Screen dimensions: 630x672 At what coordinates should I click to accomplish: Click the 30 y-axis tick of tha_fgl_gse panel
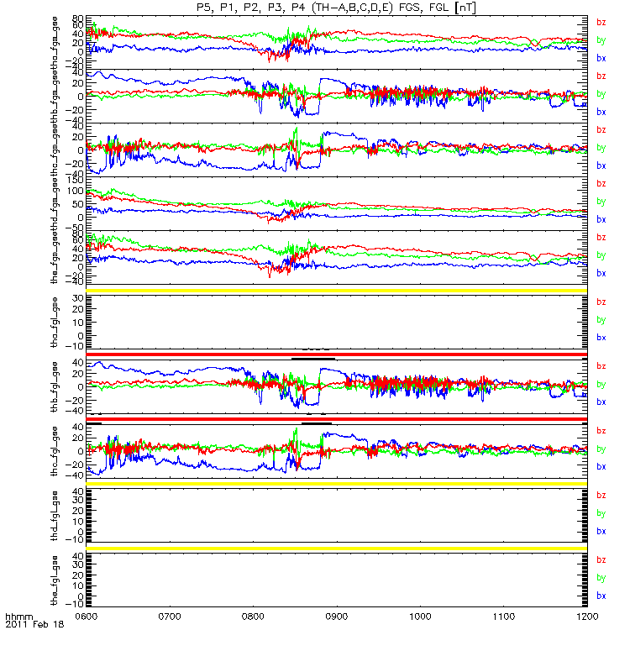[78, 298]
